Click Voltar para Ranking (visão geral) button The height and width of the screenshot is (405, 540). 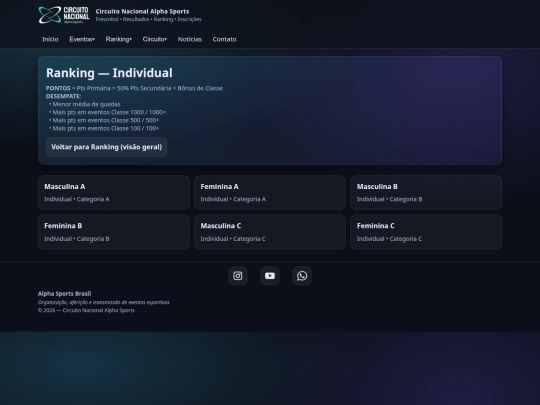pos(106,147)
